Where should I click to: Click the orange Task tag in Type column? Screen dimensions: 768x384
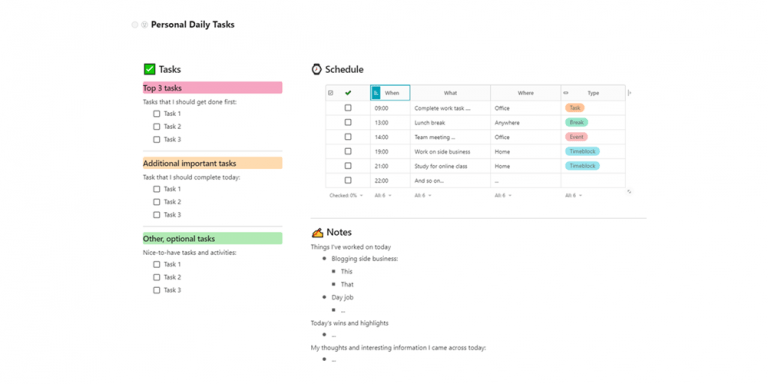(575, 108)
